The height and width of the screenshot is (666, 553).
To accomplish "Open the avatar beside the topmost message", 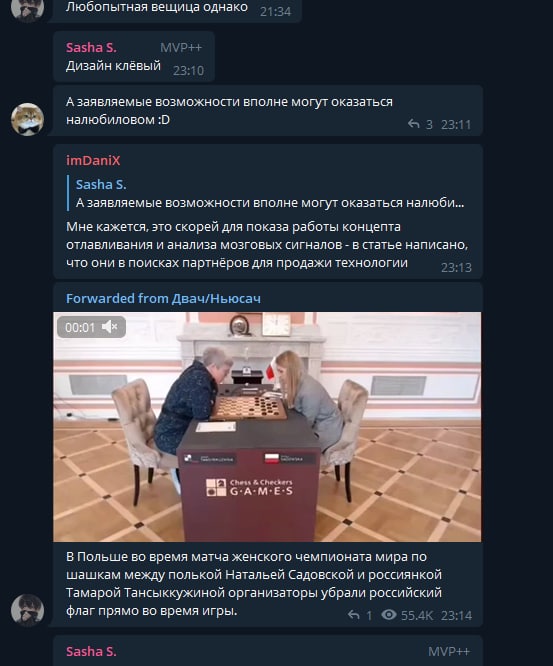I will tap(28, 9).
